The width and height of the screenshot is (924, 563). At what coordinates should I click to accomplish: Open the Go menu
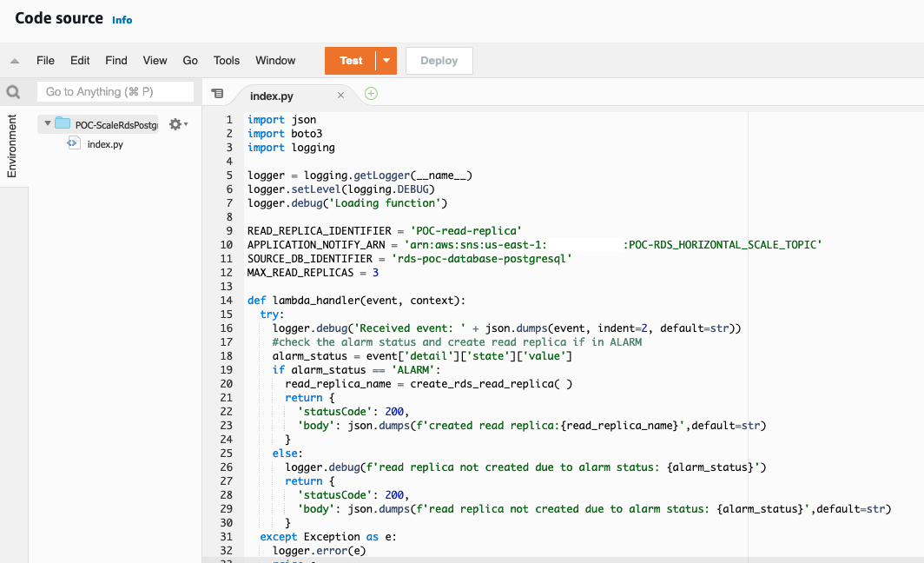[189, 61]
